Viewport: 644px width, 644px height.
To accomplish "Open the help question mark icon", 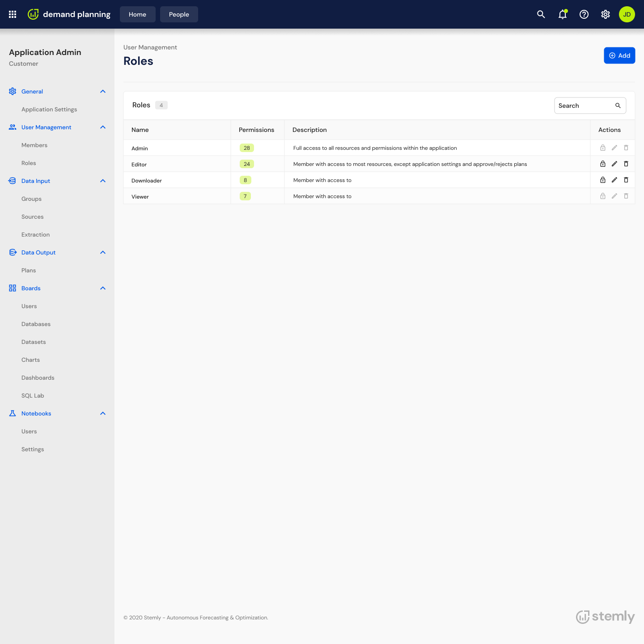I will click(584, 14).
